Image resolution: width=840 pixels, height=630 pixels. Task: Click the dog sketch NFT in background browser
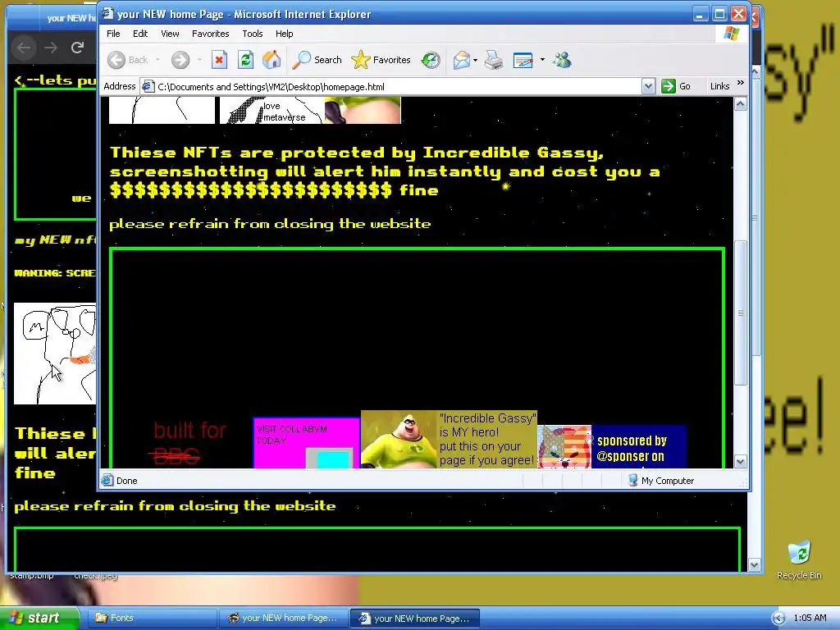(55, 354)
